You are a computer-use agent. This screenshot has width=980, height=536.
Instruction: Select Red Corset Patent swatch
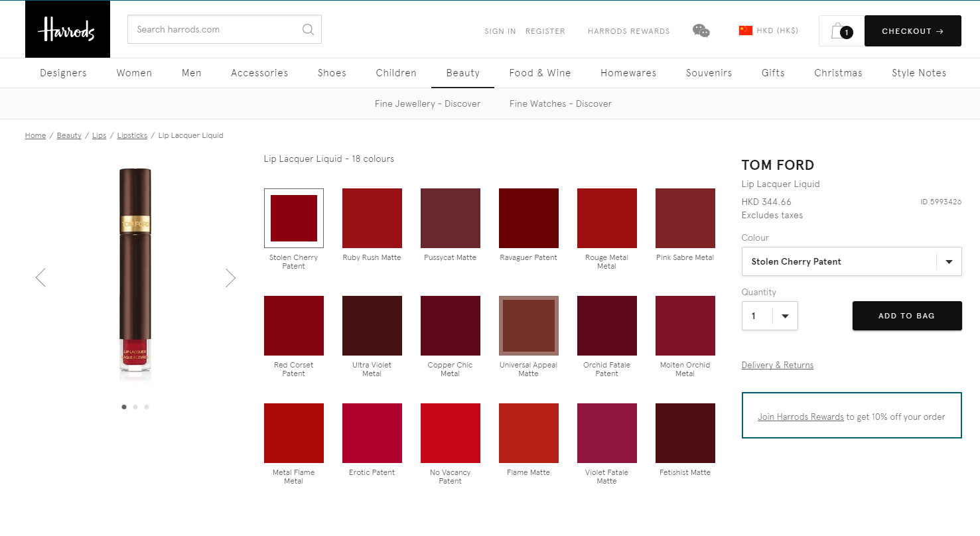coord(294,326)
